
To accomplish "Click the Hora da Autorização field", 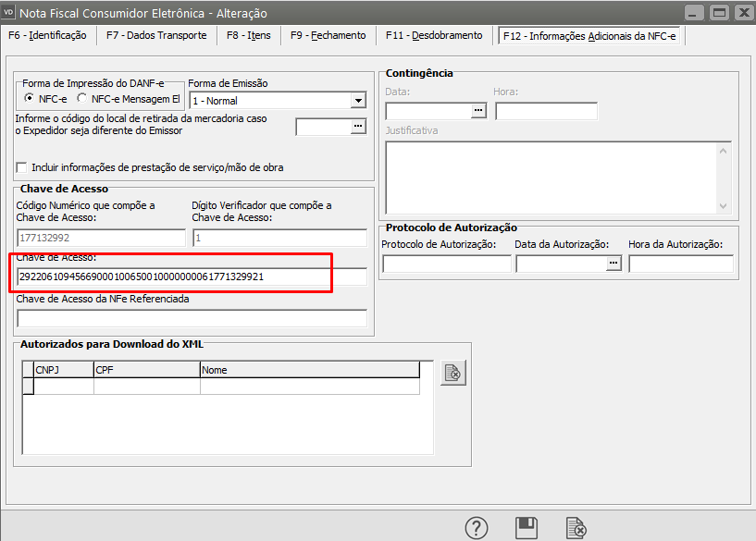I will pos(681,264).
